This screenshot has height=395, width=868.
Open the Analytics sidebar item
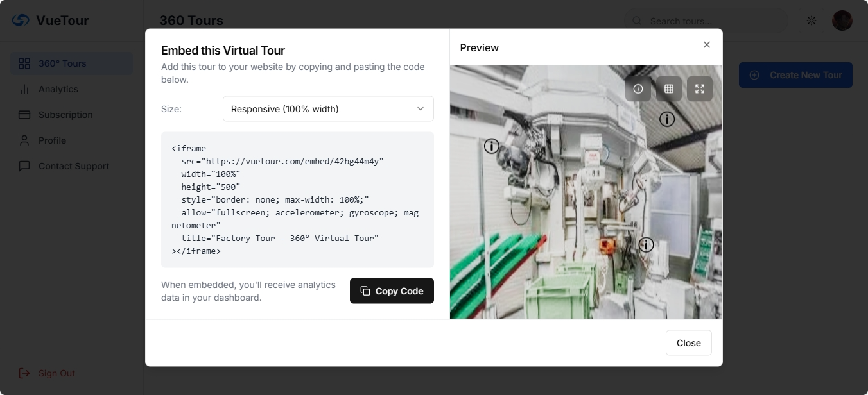pos(71,89)
